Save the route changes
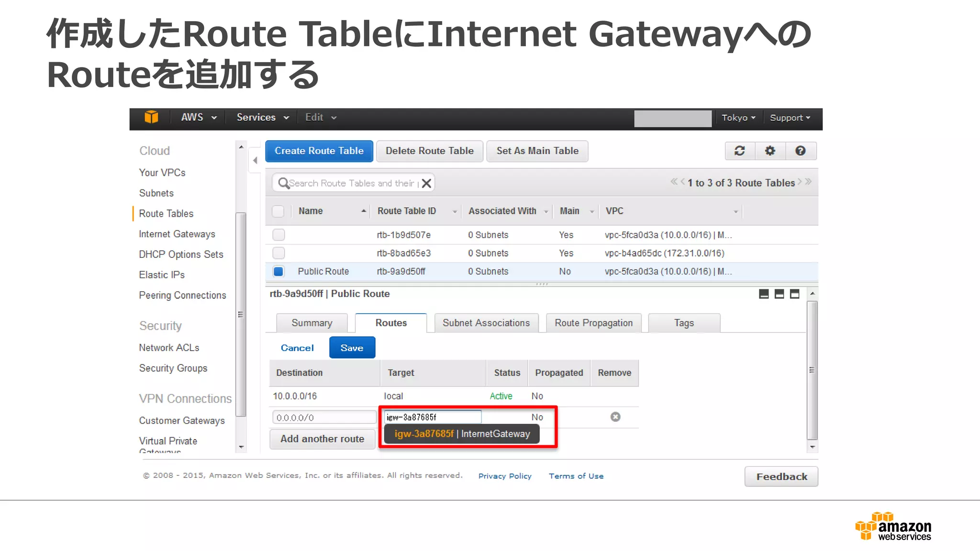Viewport: 980px width, 551px height. tap(352, 348)
